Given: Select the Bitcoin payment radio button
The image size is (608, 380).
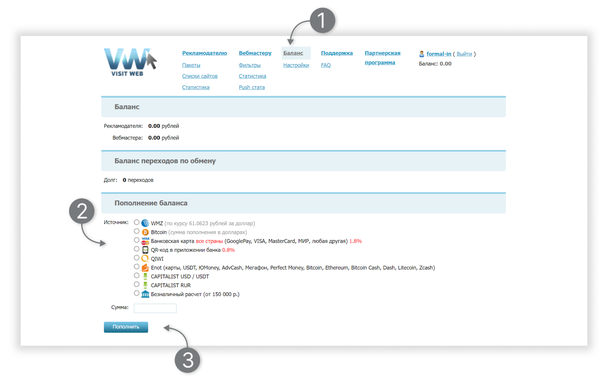Looking at the screenshot, I should (x=136, y=231).
